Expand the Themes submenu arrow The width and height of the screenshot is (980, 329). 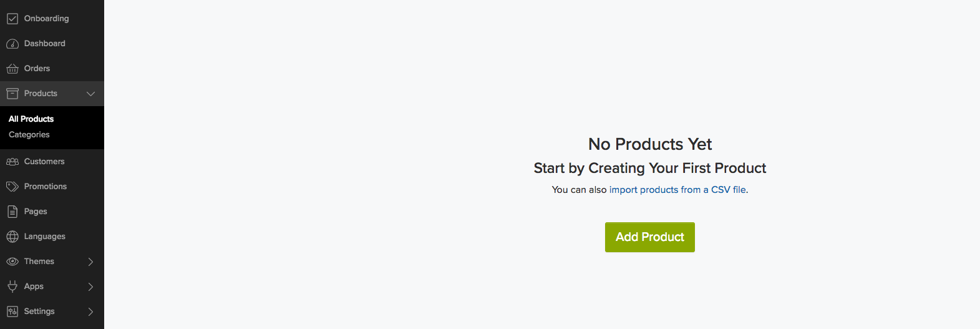pos(90,262)
